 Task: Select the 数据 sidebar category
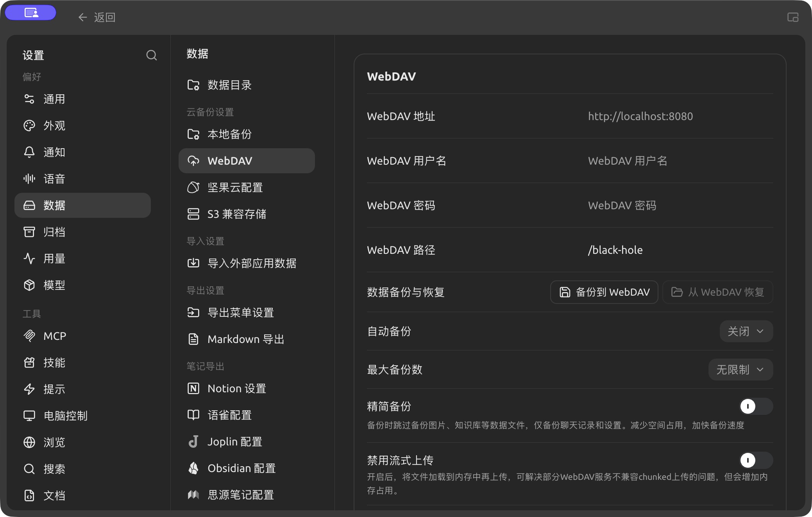82,205
